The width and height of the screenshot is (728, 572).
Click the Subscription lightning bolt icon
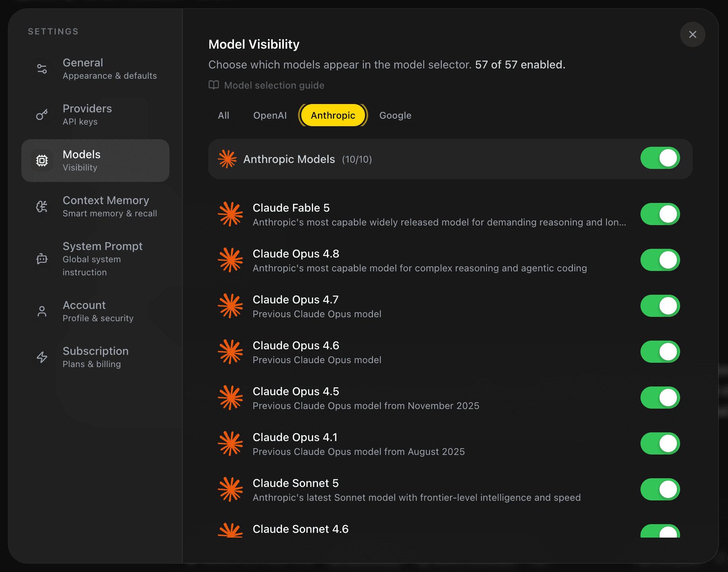tap(42, 357)
